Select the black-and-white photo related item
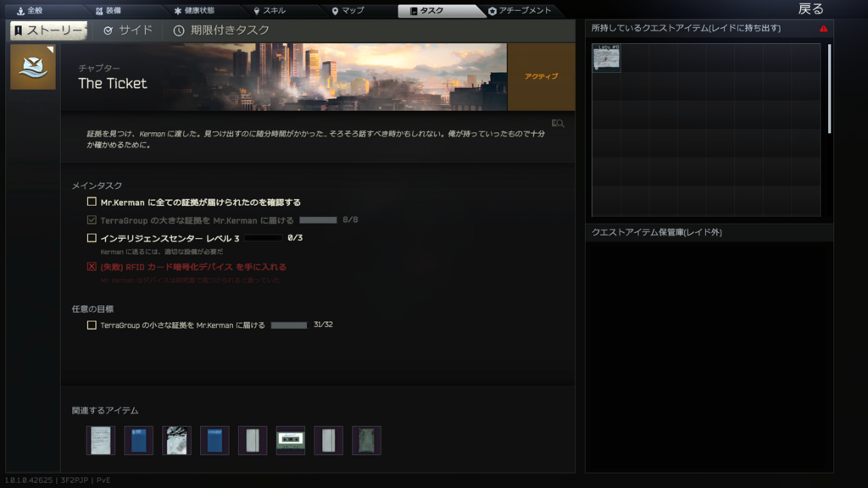868x488 pixels. pyautogui.click(x=176, y=441)
